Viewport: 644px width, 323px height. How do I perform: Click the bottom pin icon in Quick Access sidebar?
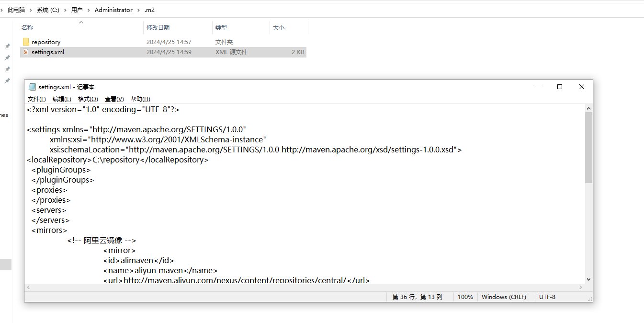coord(7,81)
